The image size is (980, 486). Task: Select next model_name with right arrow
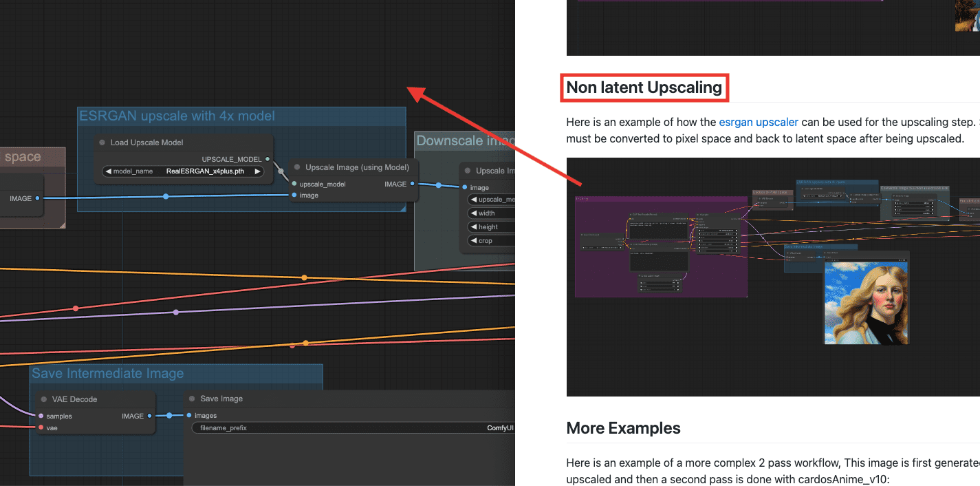pyautogui.click(x=258, y=171)
